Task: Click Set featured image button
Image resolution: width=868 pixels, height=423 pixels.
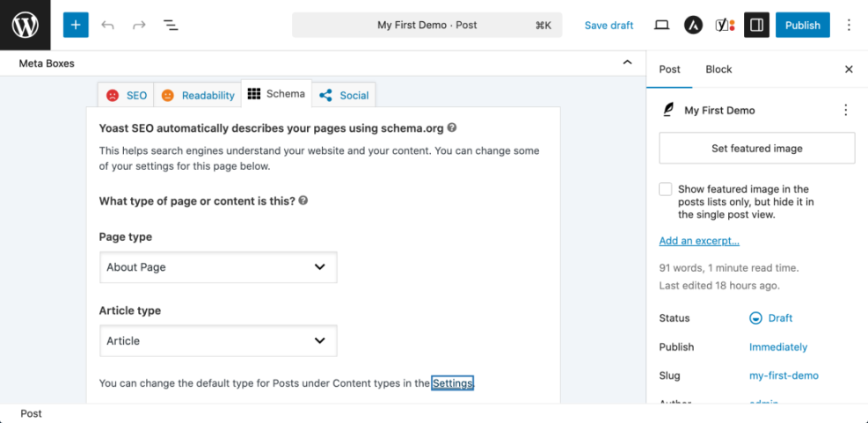Action: click(x=756, y=148)
